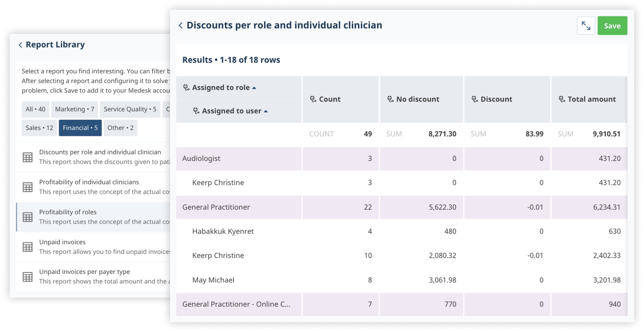
Task: Click the stethoscope icon on No discount column
Action: (x=390, y=99)
